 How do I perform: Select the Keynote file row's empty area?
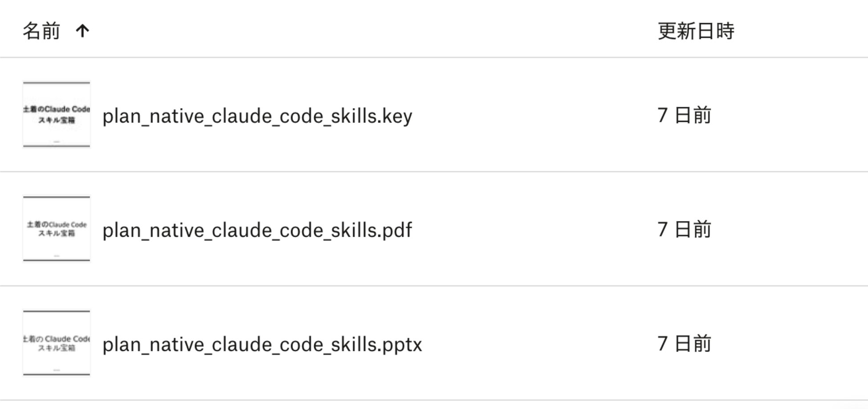pos(534,115)
